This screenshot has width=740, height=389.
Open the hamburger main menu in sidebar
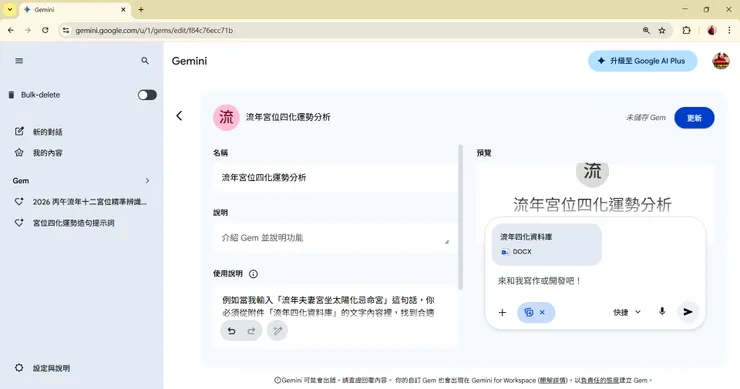click(19, 61)
